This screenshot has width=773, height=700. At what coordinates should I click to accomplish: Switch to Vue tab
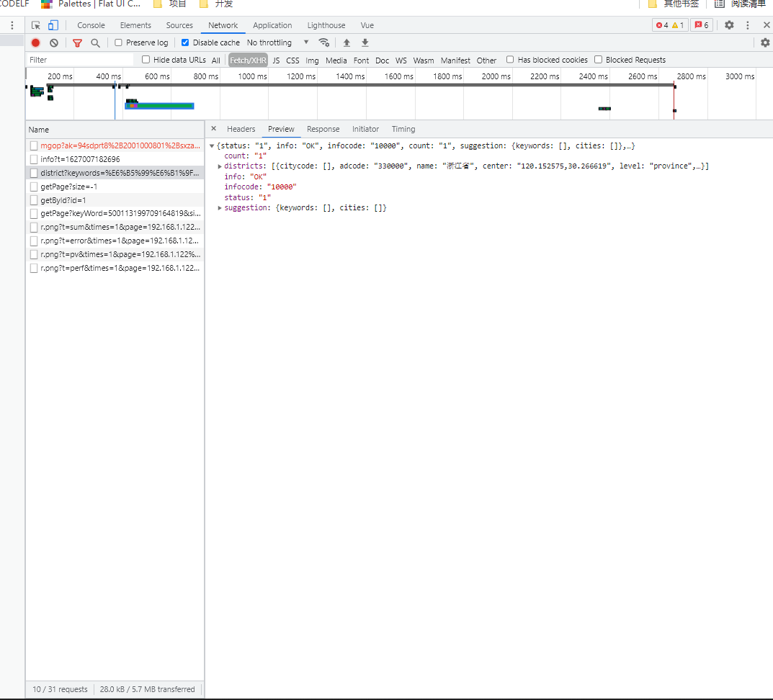367,25
